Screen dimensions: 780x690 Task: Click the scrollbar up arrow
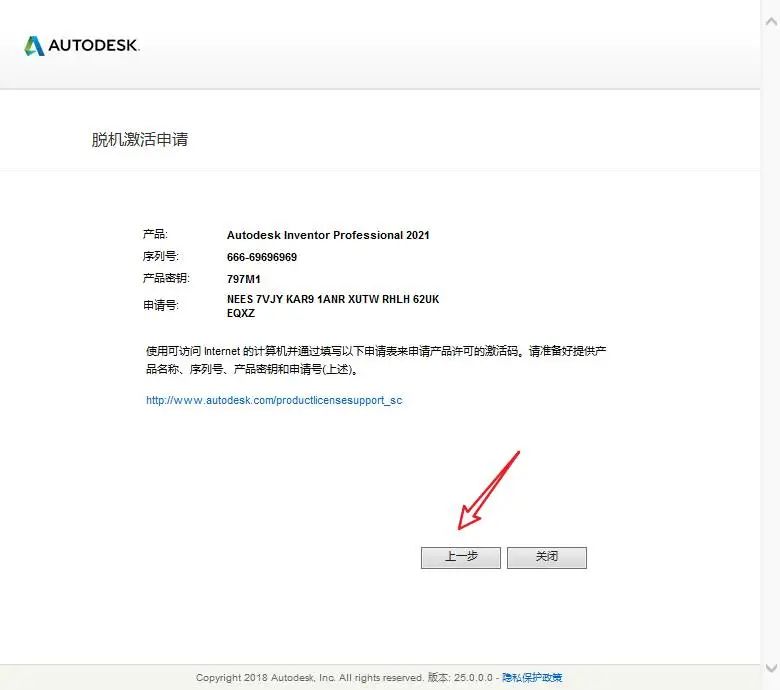click(771, 21)
